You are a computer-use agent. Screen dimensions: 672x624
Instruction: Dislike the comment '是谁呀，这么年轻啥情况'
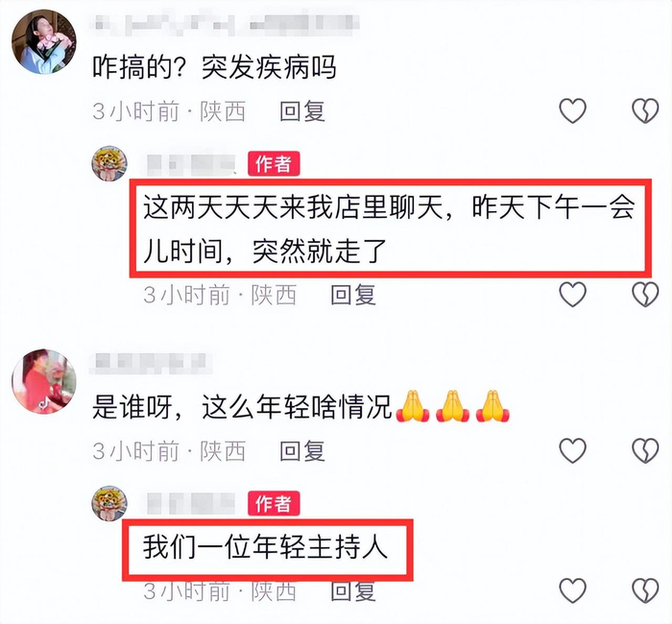(x=645, y=450)
